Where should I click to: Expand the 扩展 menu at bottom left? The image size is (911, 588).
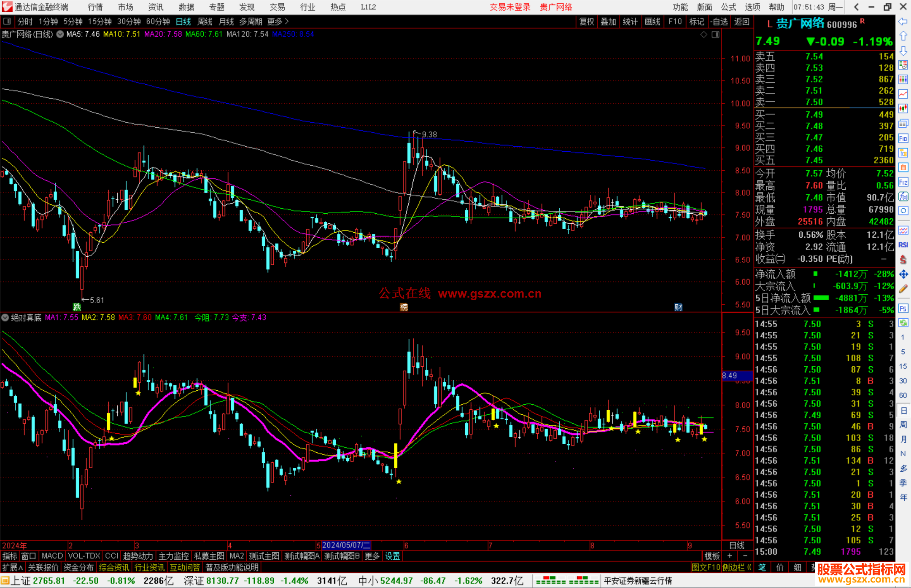tap(12, 567)
